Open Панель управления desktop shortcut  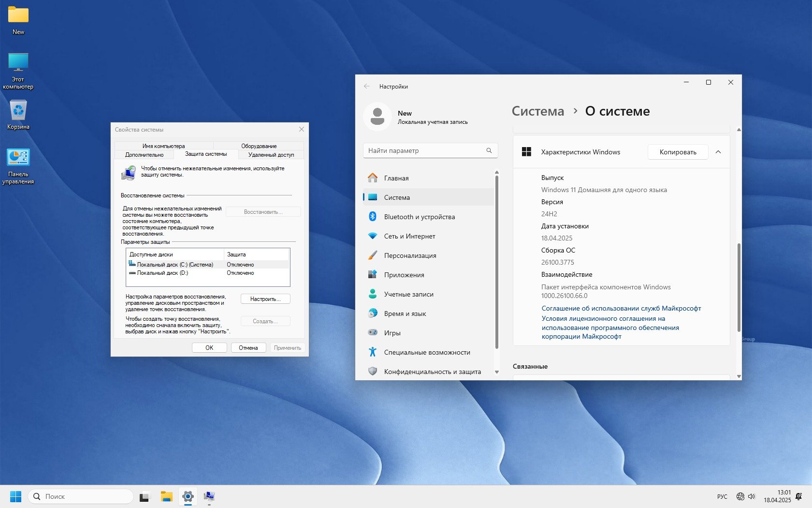pos(18,166)
